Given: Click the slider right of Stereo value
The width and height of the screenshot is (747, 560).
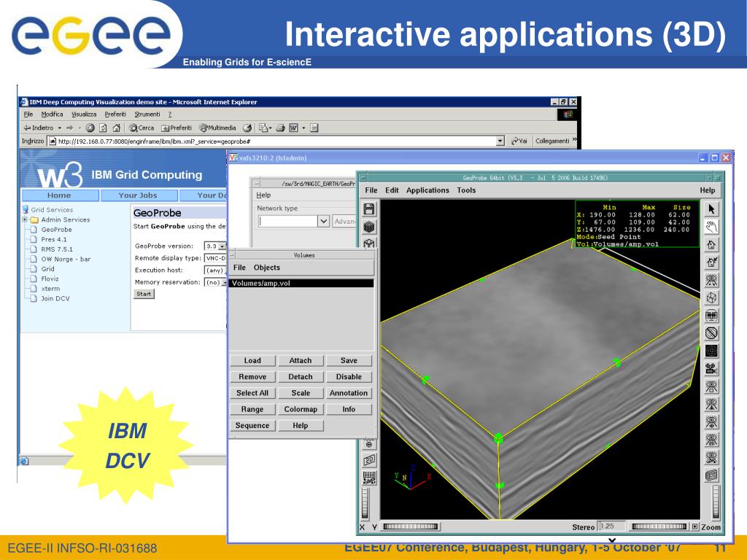Looking at the screenshot, I should tap(659, 526).
